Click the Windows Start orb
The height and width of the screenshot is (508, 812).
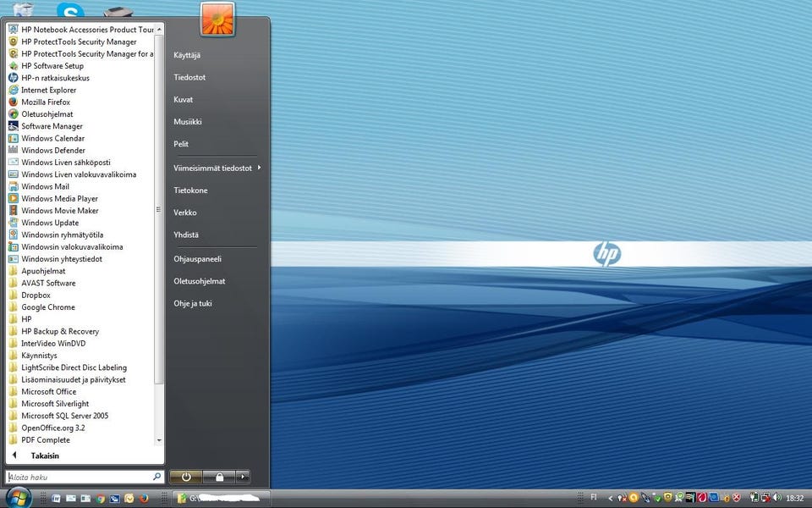coord(19,498)
